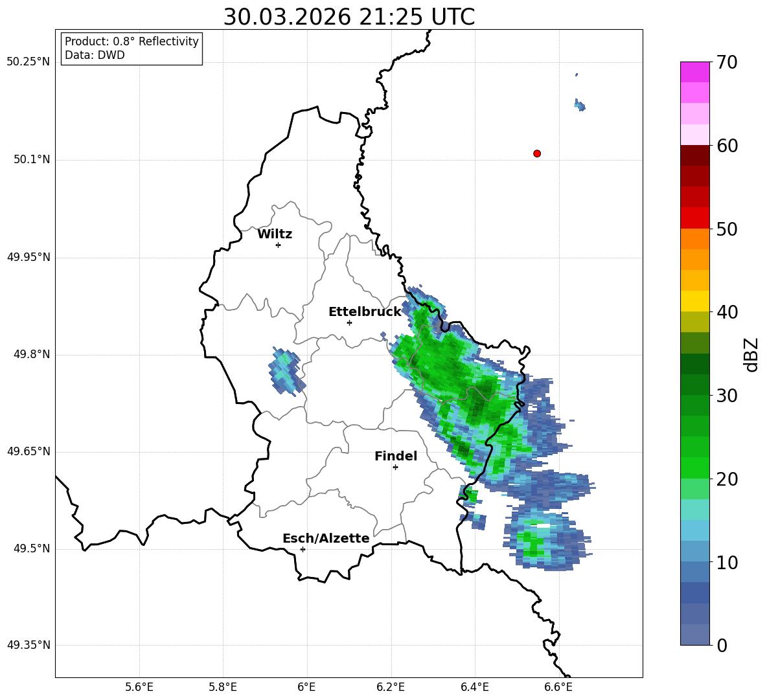Viewport: 767px width, 700px height.
Task: Click the cross marker below Findel
Action: point(395,468)
